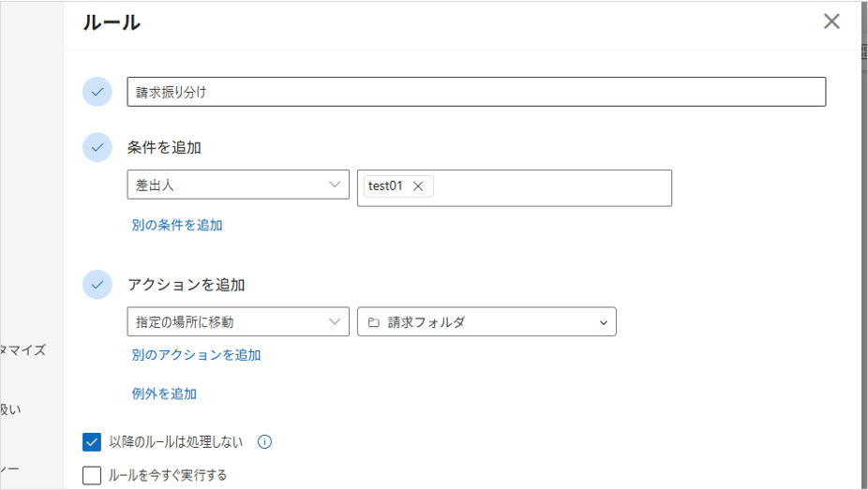Screen dimensions: 868x490
Task: Select the partially visible 扱い sidebar item
Action: [11, 408]
